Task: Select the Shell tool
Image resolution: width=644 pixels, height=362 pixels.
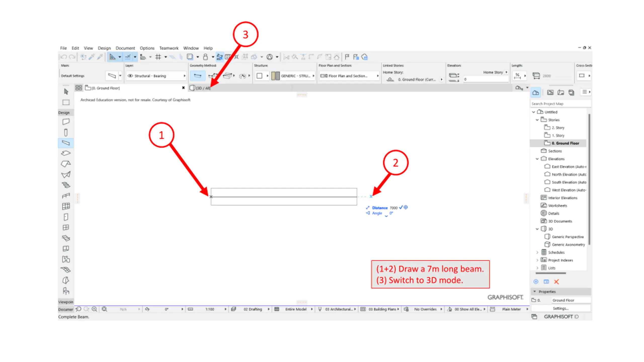Action: (66, 174)
